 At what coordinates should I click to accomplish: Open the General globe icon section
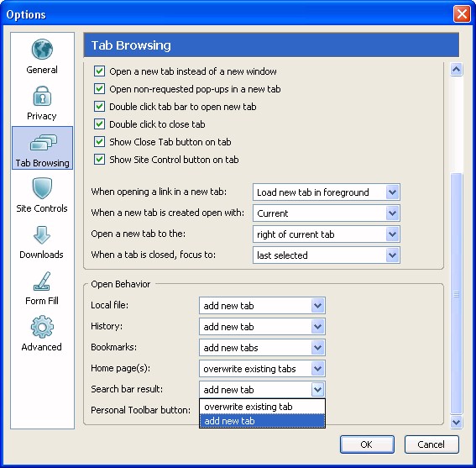tap(42, 50)
